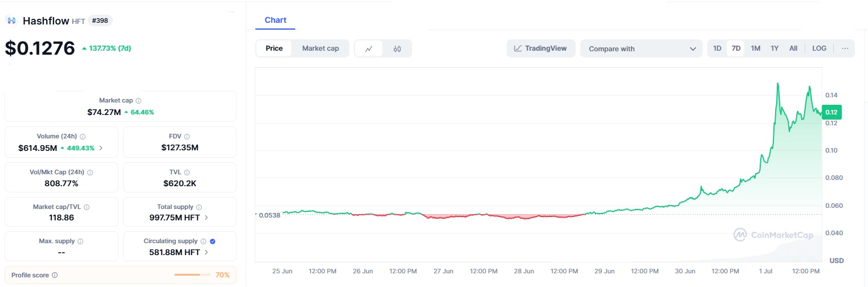Image resolution: width=868 pixels, height=287 pixels.
Task: Expand Total supply details chevron
Action: pos(206,218)
